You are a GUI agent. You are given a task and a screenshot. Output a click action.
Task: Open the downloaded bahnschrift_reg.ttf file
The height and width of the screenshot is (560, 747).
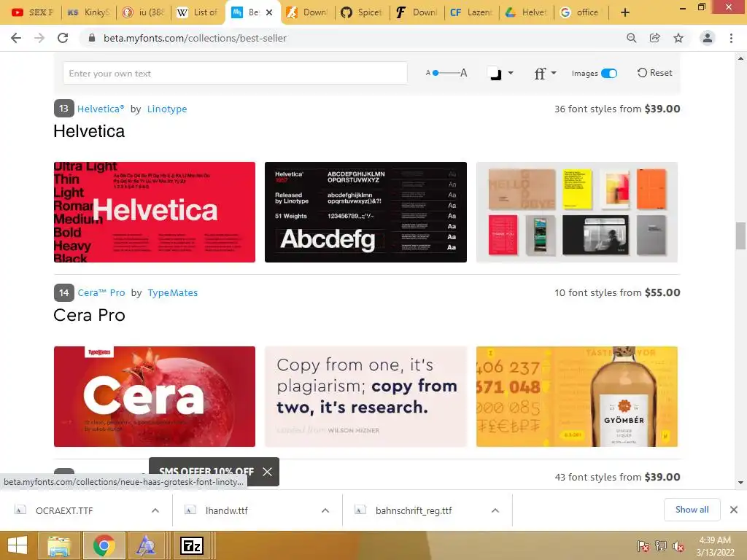coord(414,510)
